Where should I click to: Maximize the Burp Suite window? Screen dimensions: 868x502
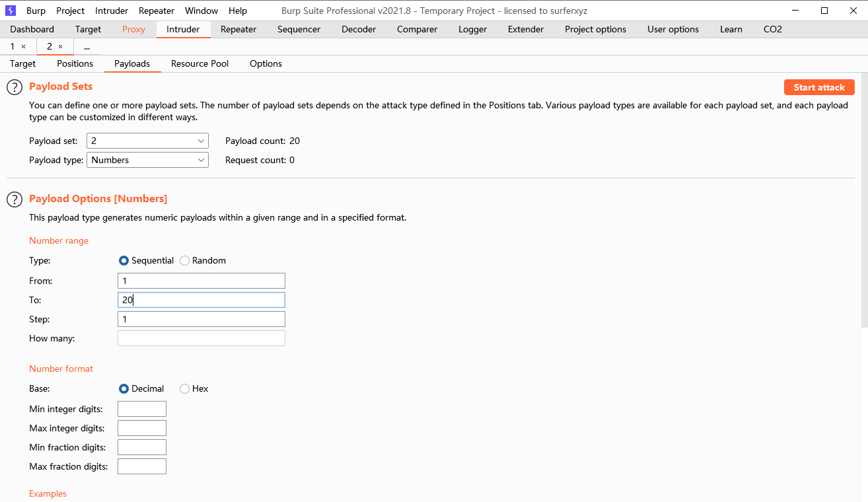click(x=824, y=11)
